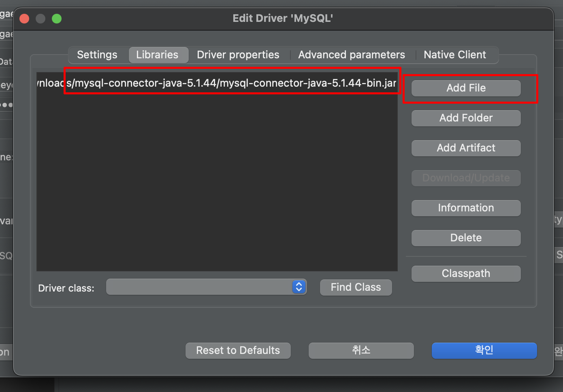Switch to the Settings tab
The image size is (563, 392).
pos(97,55)
